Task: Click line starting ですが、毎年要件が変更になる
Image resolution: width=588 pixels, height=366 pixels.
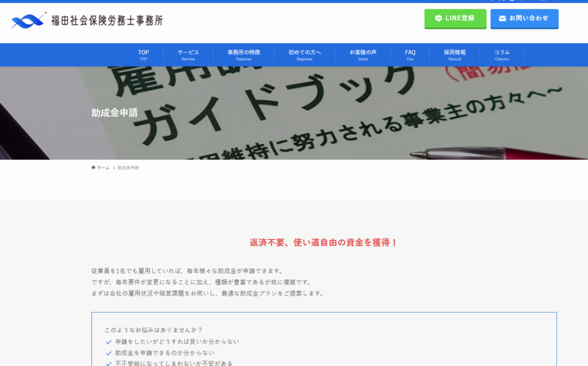Action: (202, 282)
